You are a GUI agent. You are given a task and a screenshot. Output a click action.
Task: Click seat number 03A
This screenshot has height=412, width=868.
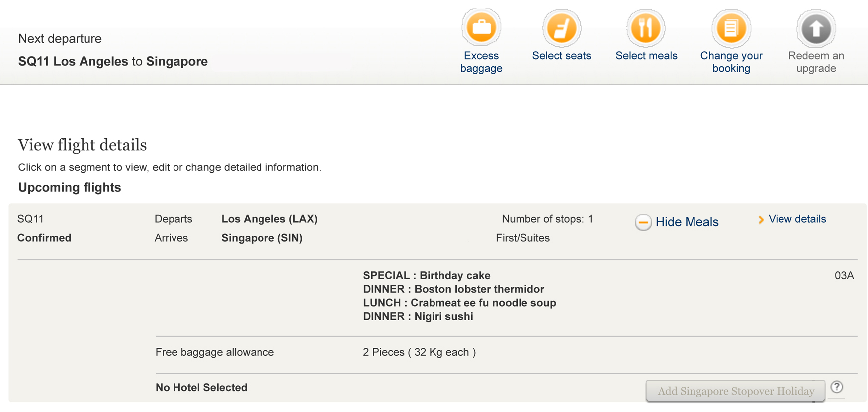tap(844, 275)
